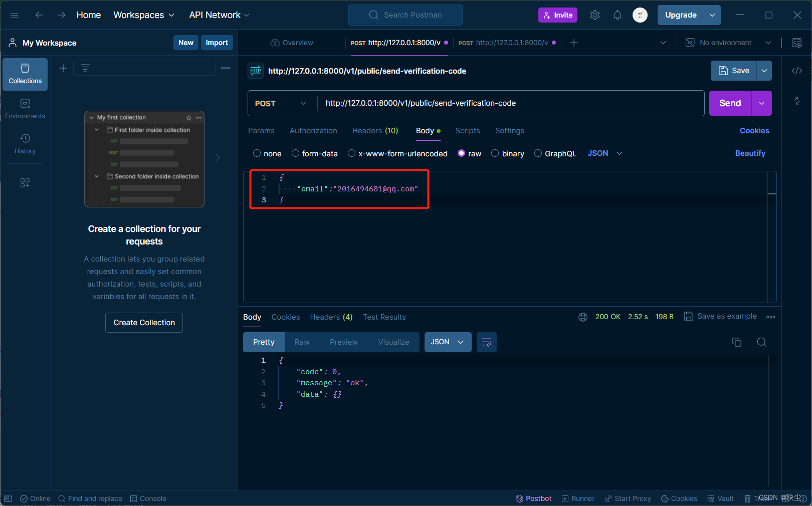Toggle sidebar icon in status bar
The height and width of the screenshot is (506, 812).
point(8,498)
